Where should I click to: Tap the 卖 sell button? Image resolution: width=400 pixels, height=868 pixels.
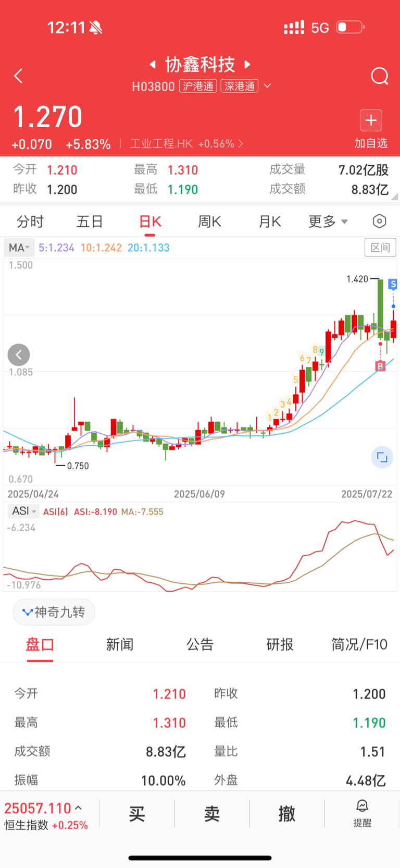coord(212,814)
